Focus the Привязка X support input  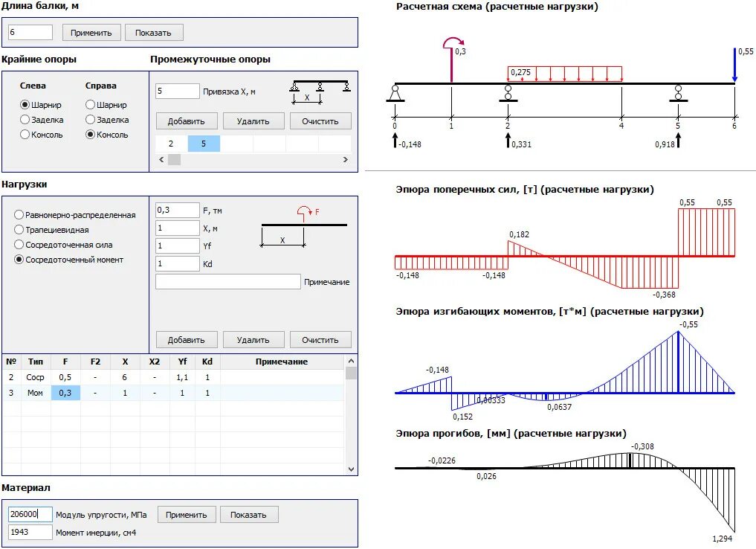178,91
